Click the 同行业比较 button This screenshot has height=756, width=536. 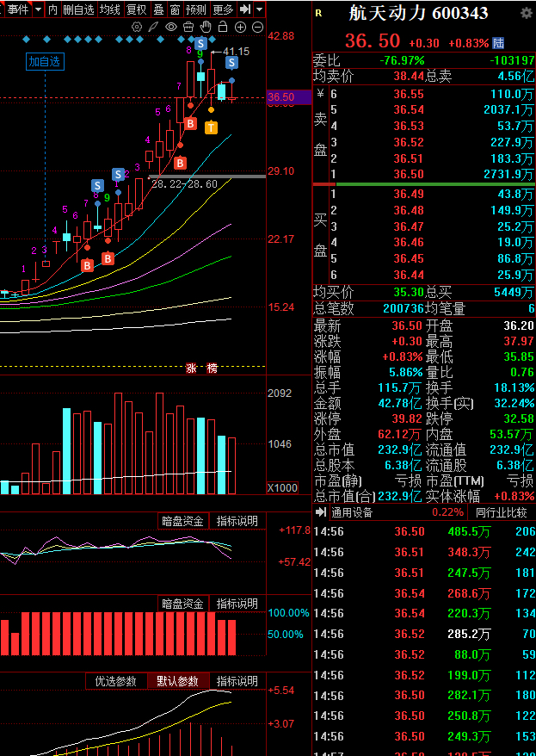pyautogui.click(x=502, y=512)
